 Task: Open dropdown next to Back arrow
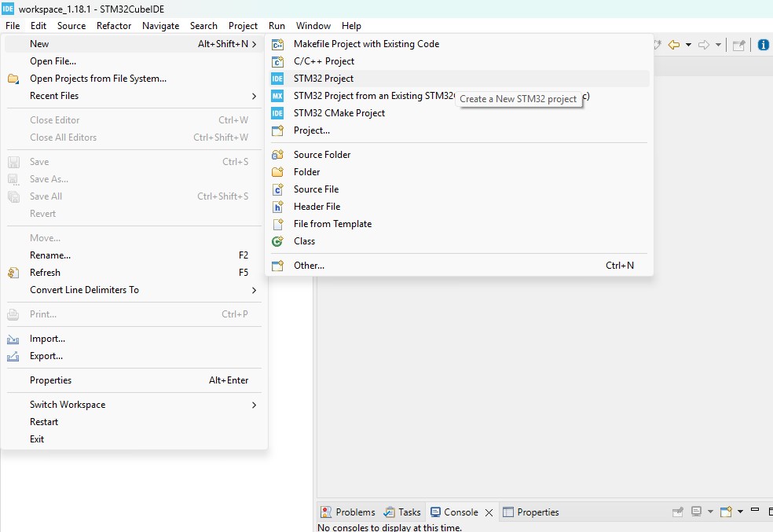click(688, 45)
